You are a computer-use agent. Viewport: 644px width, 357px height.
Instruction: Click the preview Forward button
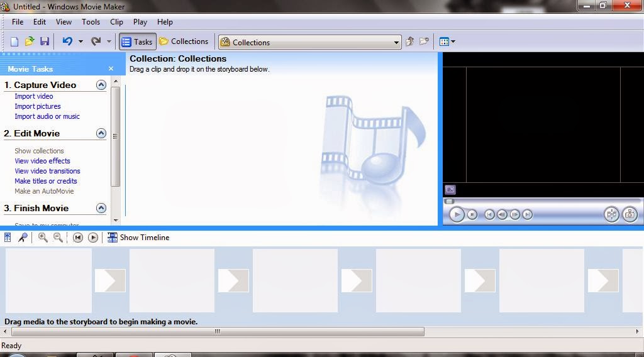click(528, 214)
